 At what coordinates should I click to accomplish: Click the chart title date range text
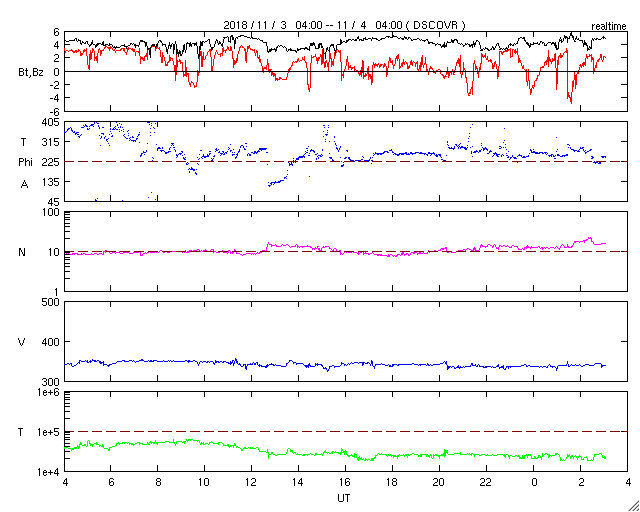click(x=344, y=25)
